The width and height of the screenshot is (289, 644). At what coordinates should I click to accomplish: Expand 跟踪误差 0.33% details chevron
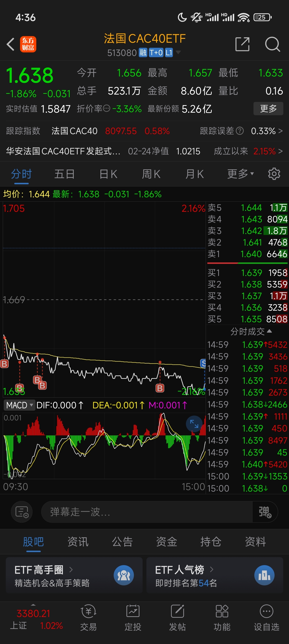[x=281, y=131]
